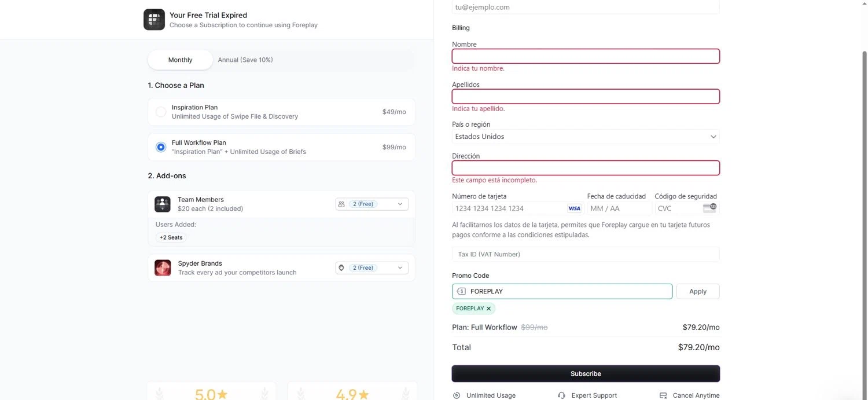The width and height of the screenshot is (868, 400).
Task: Click the Team Members dropdown chevron arrow
Action: tap(400, 204)
